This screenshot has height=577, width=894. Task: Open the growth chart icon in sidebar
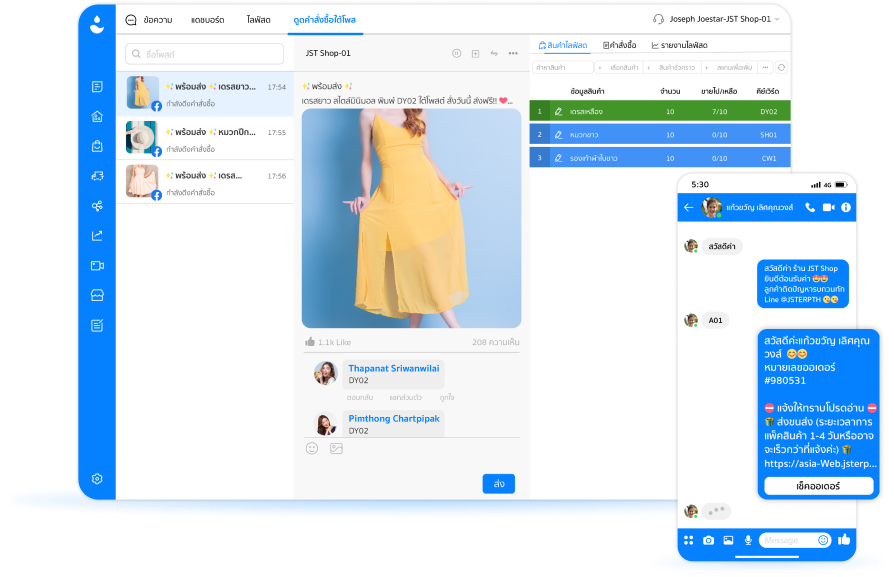coord(97,235)
